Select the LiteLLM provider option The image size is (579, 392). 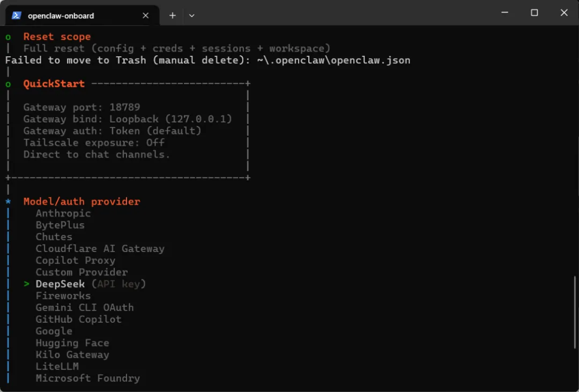pyautogui.click(x=57, y=366)
